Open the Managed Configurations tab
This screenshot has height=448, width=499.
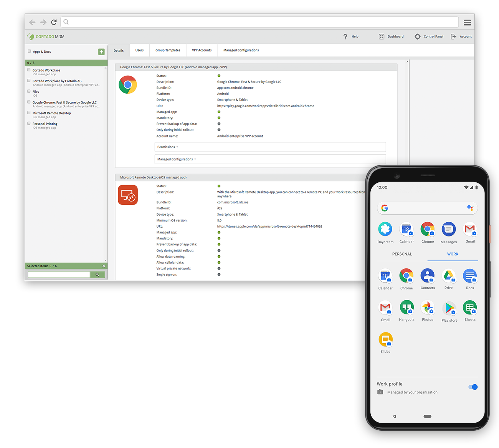[241, 50]
